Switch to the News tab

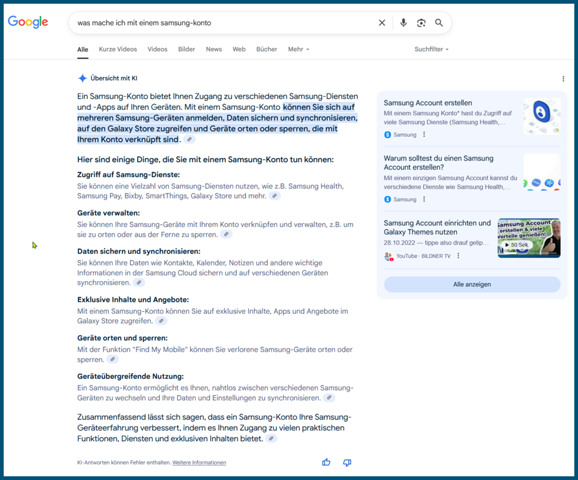coord(214,49)
